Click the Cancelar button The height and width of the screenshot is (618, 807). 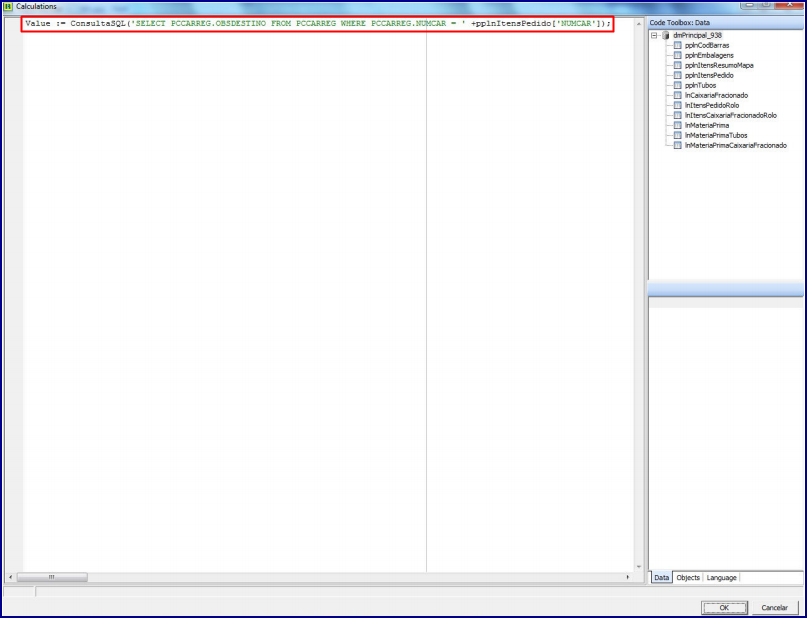click(774, 607)
